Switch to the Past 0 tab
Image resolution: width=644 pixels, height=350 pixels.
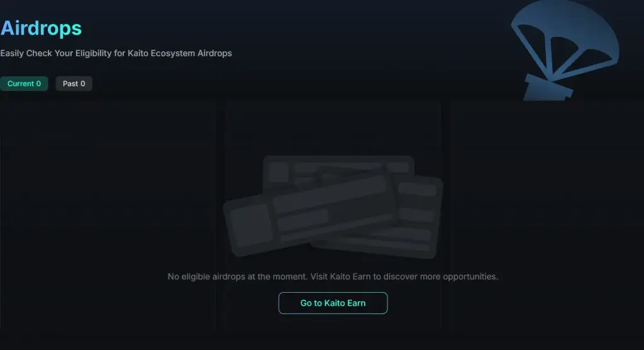coord(74,84)
